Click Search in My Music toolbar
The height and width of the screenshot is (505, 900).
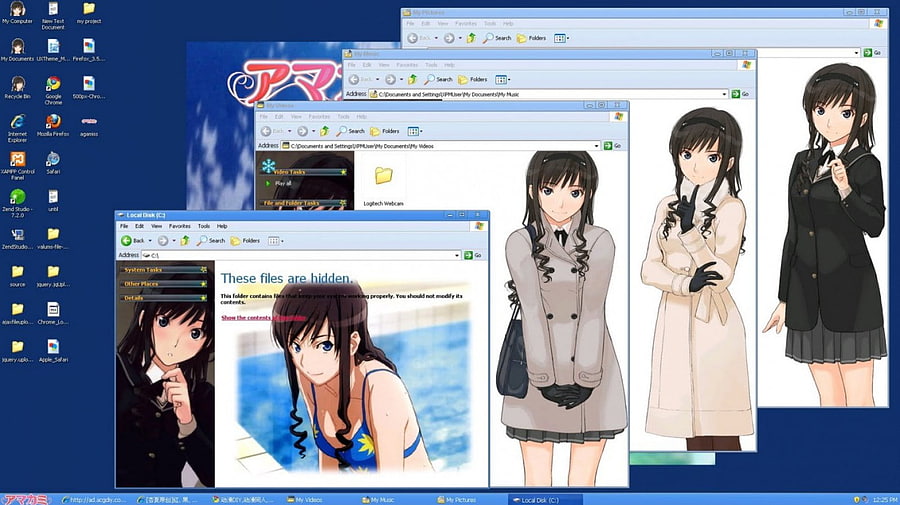pyautogui.click(x=439, y=79)
